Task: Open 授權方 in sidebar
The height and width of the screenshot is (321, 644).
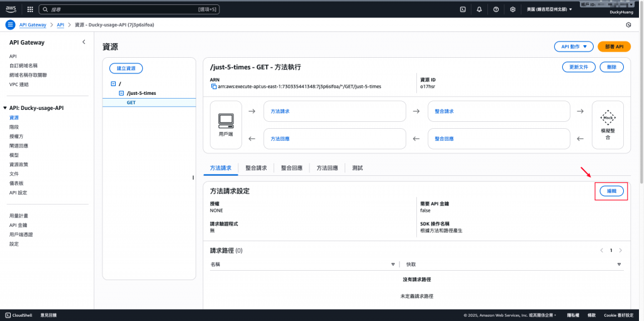Action: (x=16, y=136)
